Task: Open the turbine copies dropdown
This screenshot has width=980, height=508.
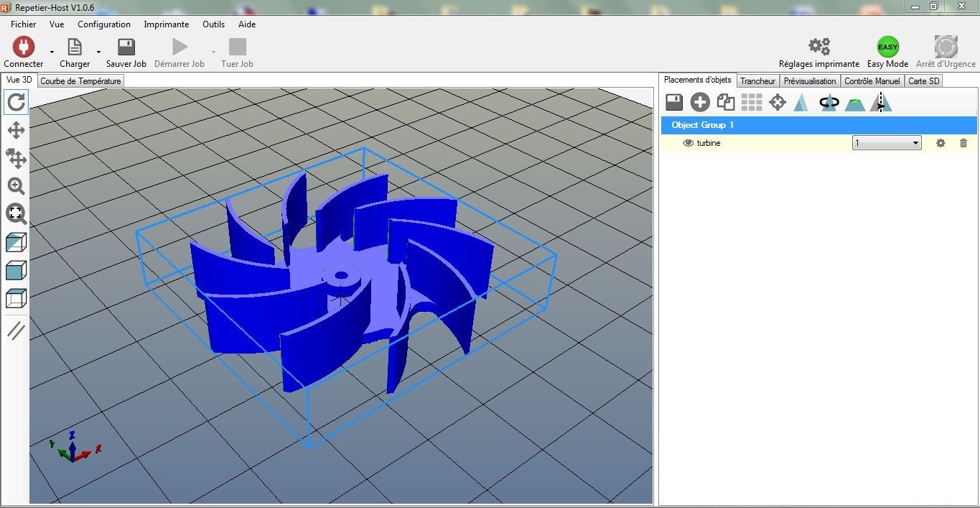Action: click(915, 143)
